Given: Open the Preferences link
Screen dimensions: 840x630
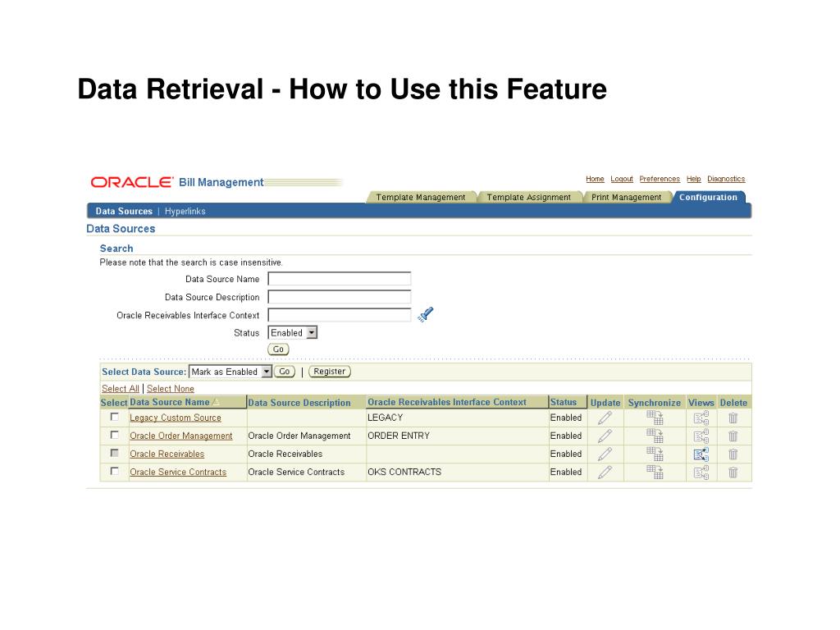Looking at the screenshot, I should pyautogui.click(x=660, y=179).
